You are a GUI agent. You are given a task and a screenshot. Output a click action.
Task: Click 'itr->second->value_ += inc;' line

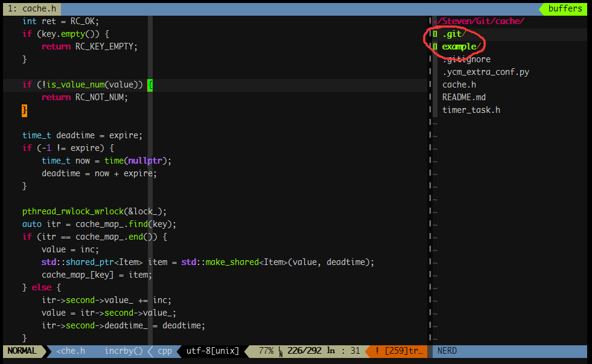[106, 300]
